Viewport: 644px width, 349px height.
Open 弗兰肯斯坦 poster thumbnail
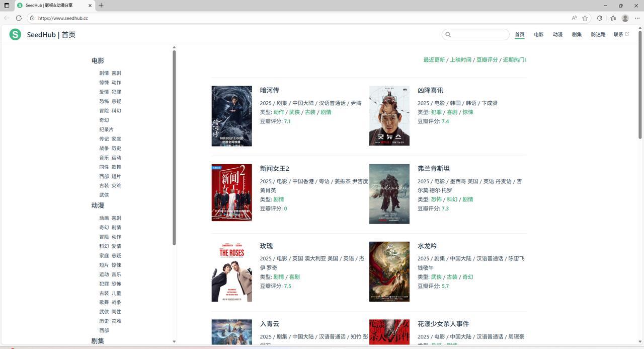[389, 194]
